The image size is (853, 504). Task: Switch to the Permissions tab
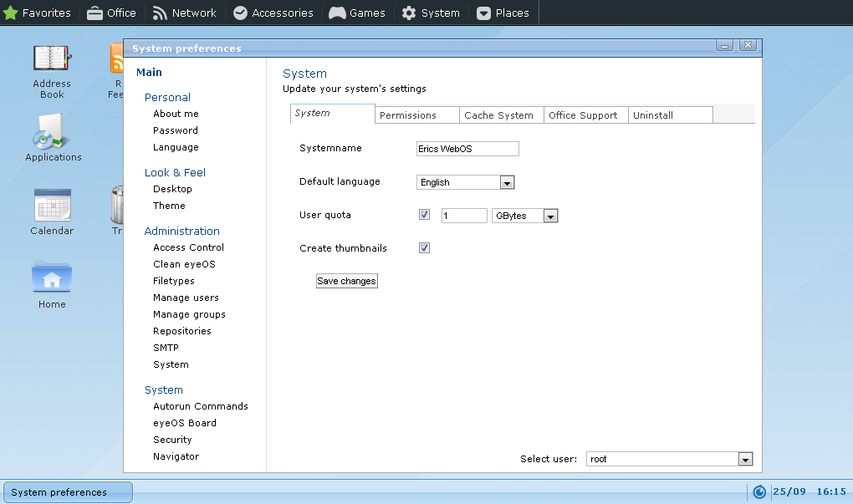coord(417,115)
